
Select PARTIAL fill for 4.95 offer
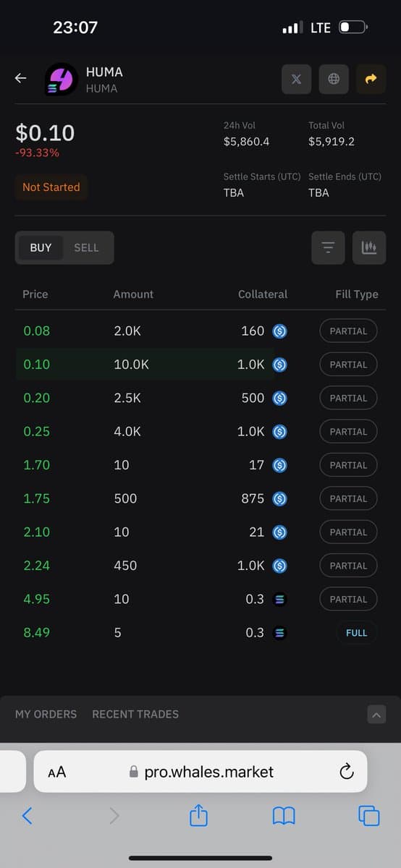(x=348, y=599)
